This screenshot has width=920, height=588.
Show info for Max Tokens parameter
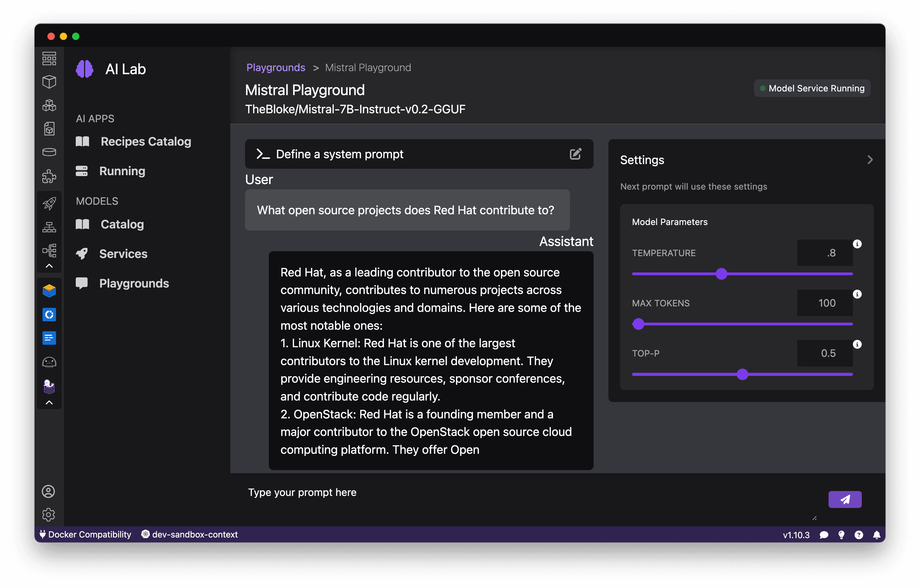(x=857, y=294)
